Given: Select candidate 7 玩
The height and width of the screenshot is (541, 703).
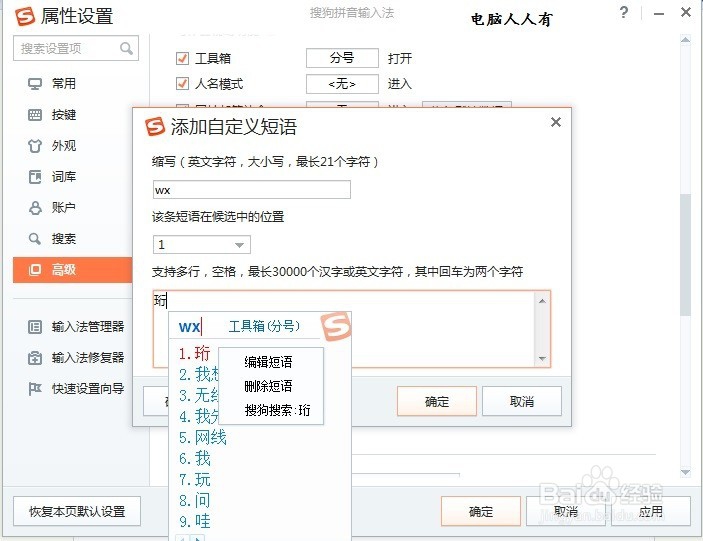Looking at the screenshot, I should [195, 480].
